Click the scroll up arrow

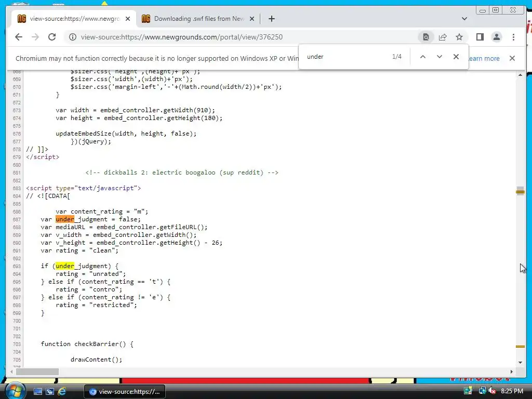(x=520, y=75)
